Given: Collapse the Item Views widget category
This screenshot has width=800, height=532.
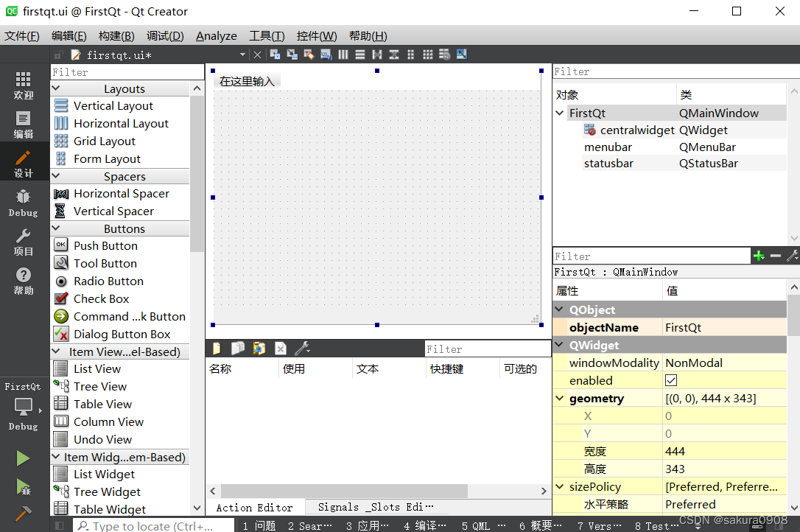Looking at the screenshot, I should 56,351.
